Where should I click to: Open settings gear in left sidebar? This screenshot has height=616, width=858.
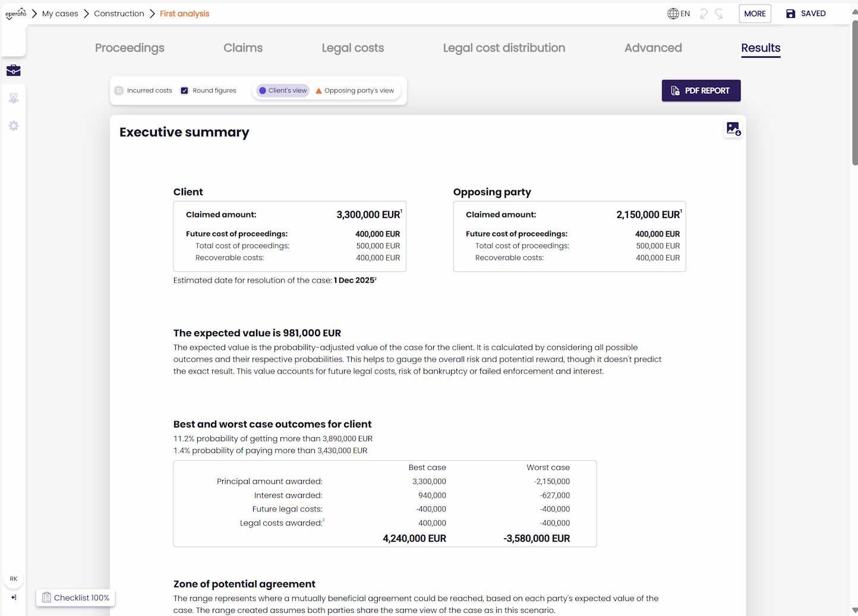[x=13, y=126]
